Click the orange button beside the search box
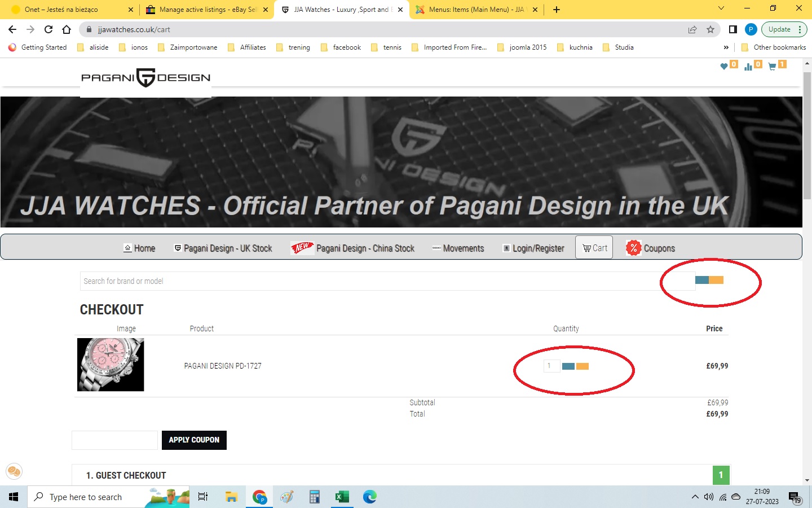Screen dimensions: 812x508 (716, 280)
